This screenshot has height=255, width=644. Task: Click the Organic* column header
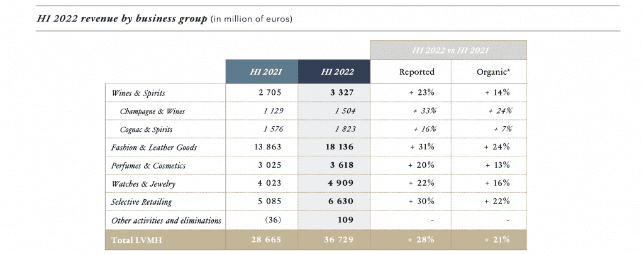click(493, 72)
